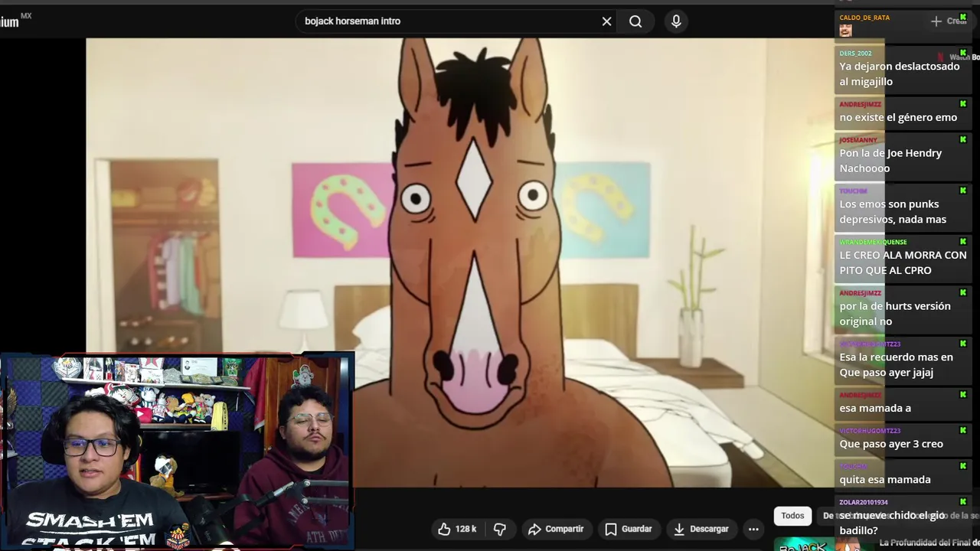Click the JOSEMANNY chat username

[x=858, y=140]
